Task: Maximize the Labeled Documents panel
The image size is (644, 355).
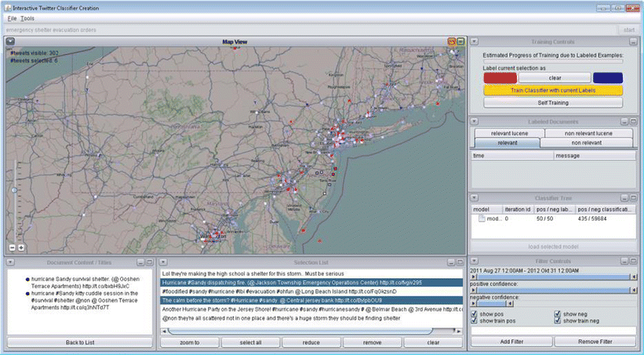Action: [x=634, y=122]
